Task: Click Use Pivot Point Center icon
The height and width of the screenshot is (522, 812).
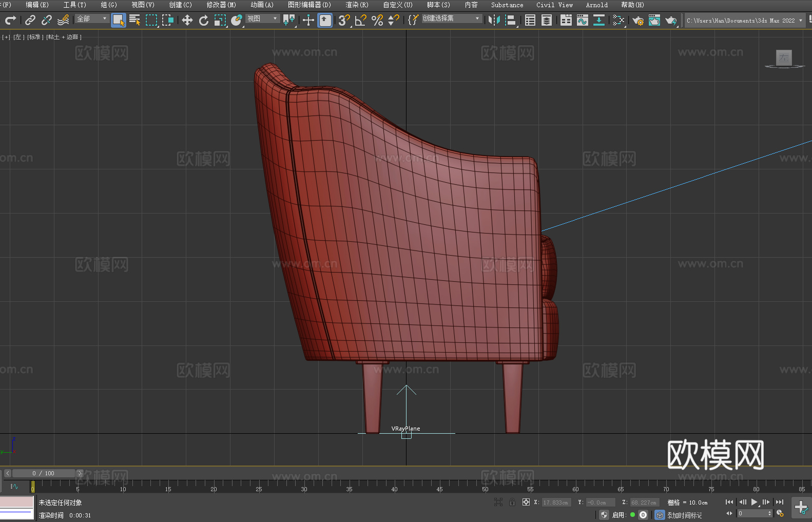Action: (289, 20)
